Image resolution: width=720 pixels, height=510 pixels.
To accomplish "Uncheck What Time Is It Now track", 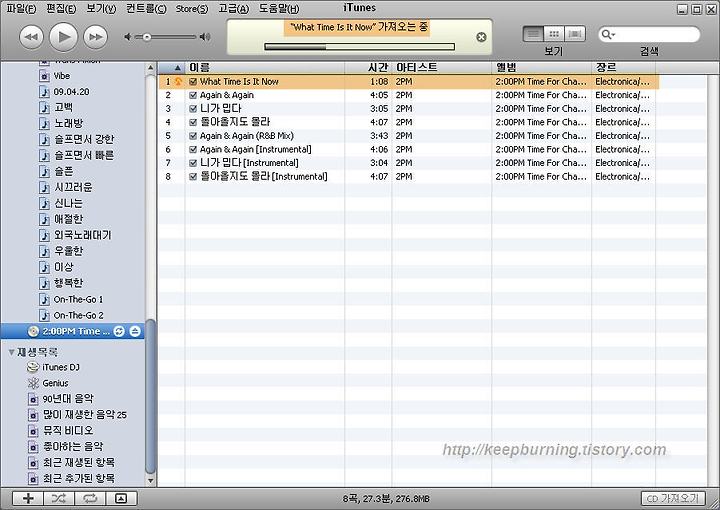I will coord(193,82).
